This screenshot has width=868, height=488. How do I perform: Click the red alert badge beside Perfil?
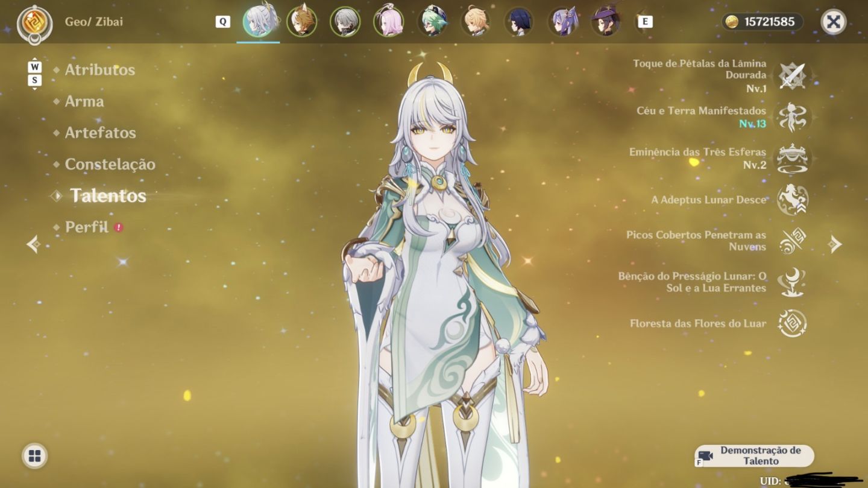[119, 227]
